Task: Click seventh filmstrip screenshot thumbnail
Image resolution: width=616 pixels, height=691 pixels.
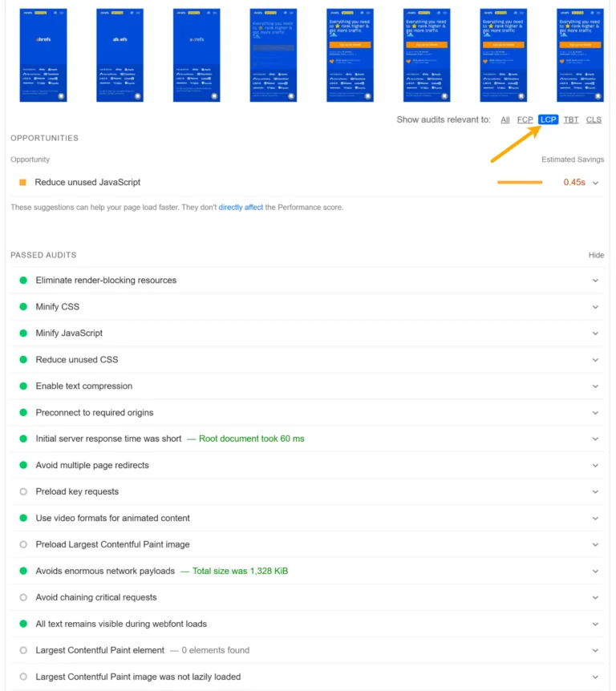Action: [504, 55]
